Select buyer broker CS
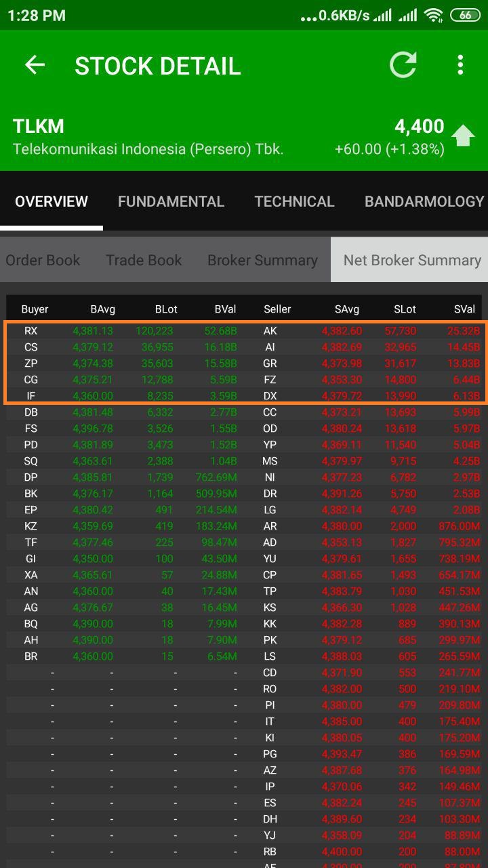Image resolution: width=488 pixels, height=868 pixels. 30,347
